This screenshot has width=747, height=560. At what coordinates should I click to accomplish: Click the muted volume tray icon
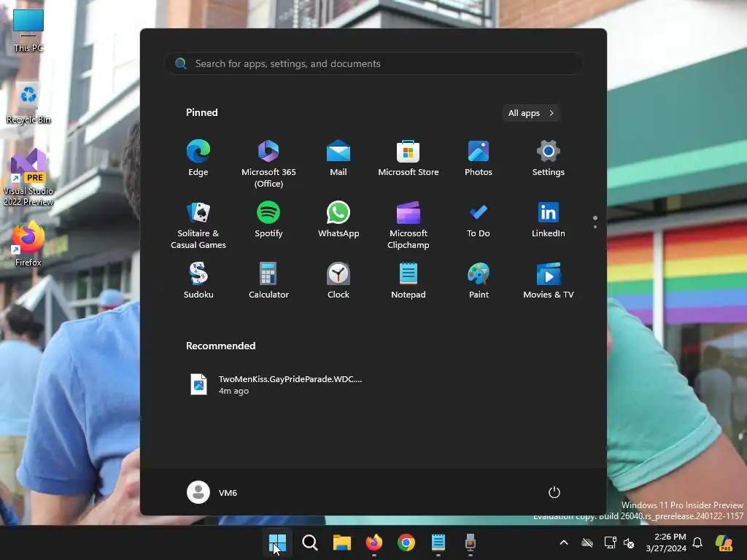pyautogui.click(x=629, y=542)
